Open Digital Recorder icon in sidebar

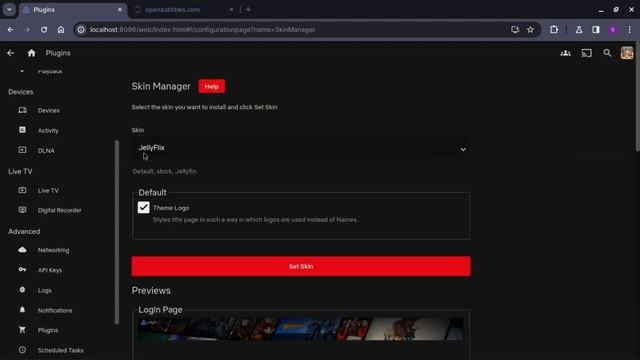[22, 210]
